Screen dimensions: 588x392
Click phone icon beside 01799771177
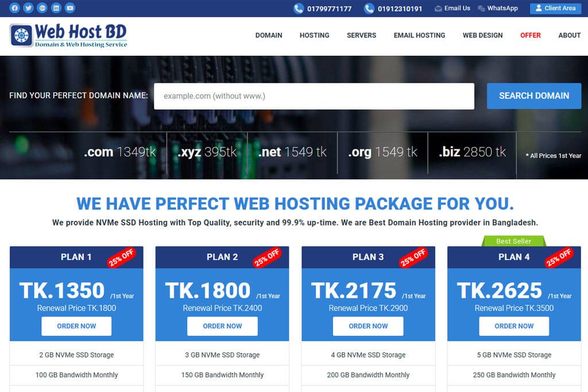[x=299, y=9]
